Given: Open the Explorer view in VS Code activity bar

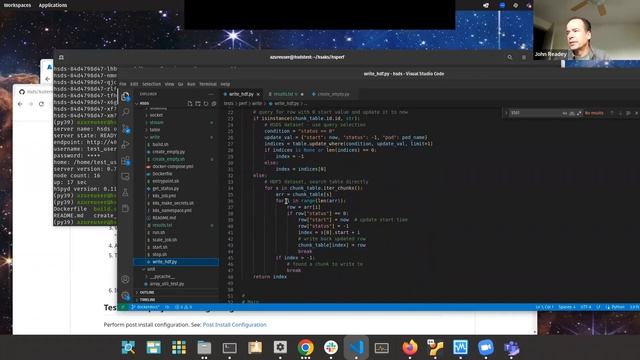Looking at the screenshot, I should [x=126, y=97].
